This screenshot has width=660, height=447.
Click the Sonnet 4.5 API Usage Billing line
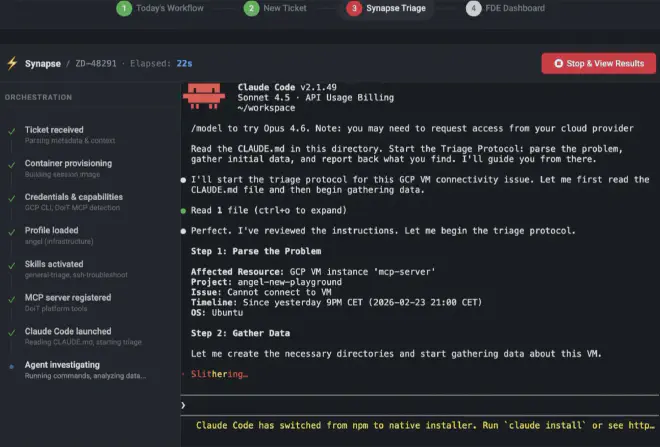316,98
